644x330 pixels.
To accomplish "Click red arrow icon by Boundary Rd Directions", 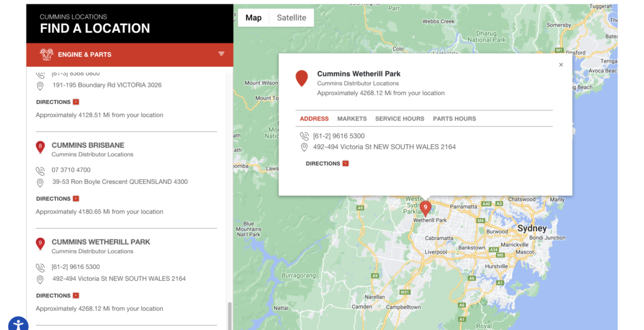I will [x=76, y=101].
